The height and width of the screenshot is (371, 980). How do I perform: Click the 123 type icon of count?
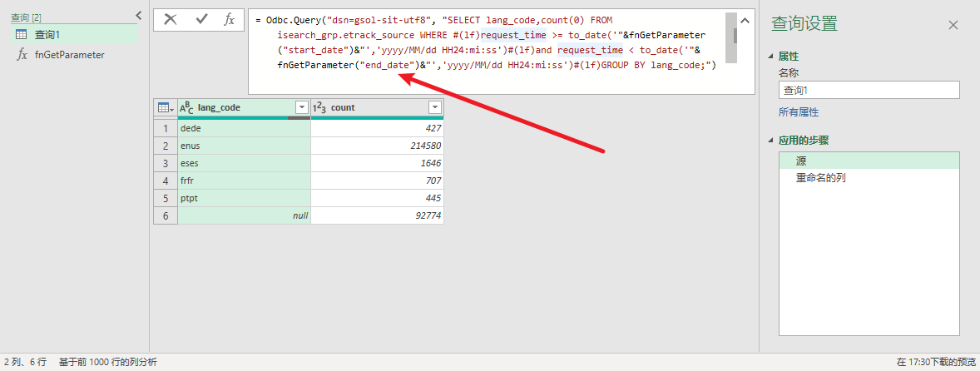pyautogui.click(x=319, y=107)
